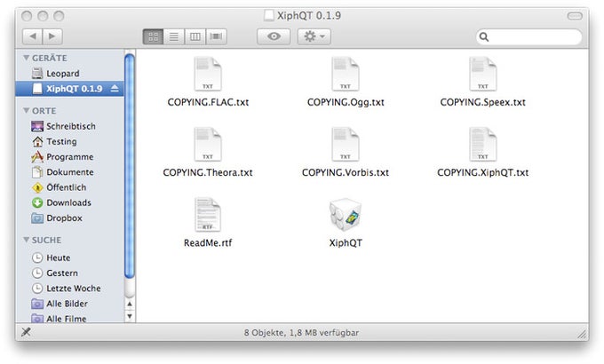The width and height of the screenshot is (604, 364).
Task: Collapse the SUCHE section
Action: point(26,240)
